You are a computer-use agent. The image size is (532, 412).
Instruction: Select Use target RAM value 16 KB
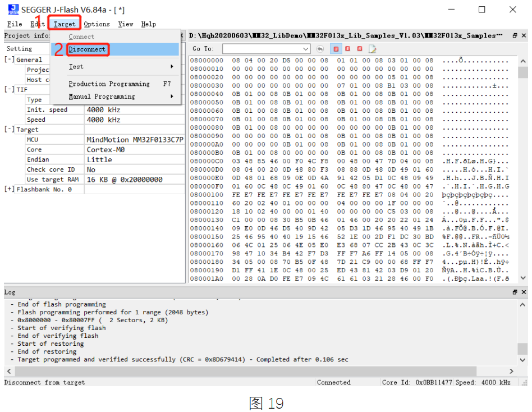(135, 180)
